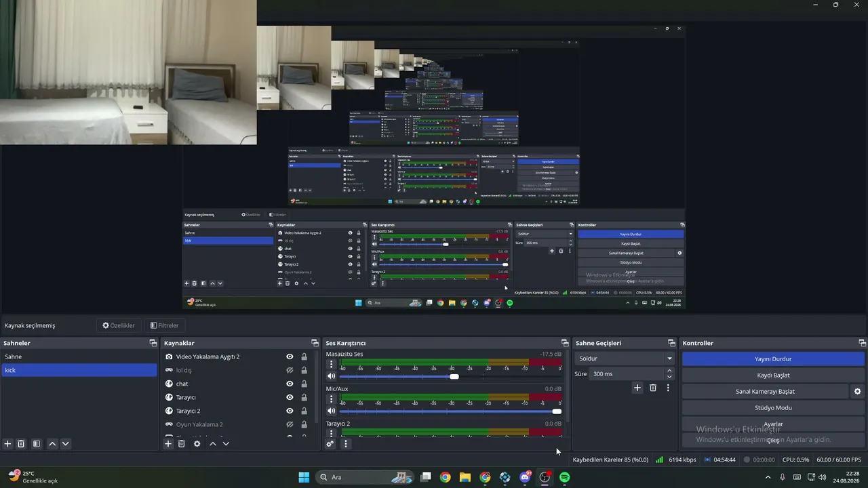The width and height of the screenshot is (868, 488).
Task: Open Google Chrome from the taskbar
Action: [x=445, y=477]
